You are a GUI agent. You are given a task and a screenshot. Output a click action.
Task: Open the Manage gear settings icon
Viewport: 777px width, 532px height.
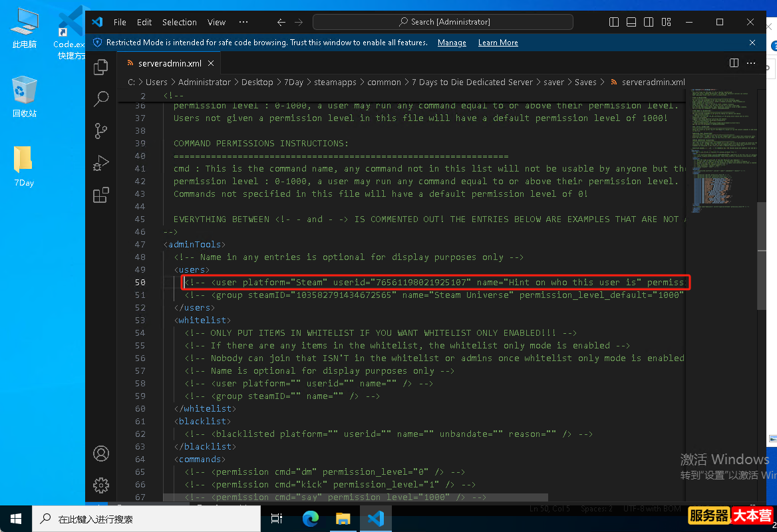(100, 485)
